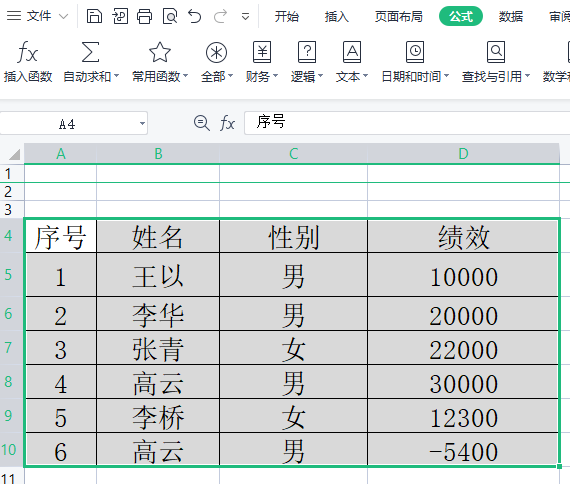Expand the 全部 functions dropdown

tap(230, 76)
